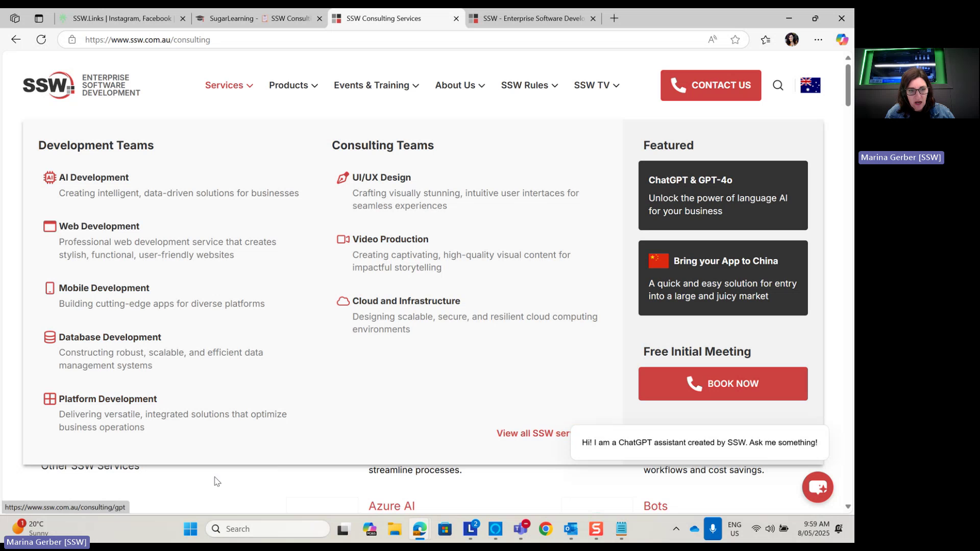Expand the Services dropdown menu
This screenshot has height=551, width=980.
[229, 85]
